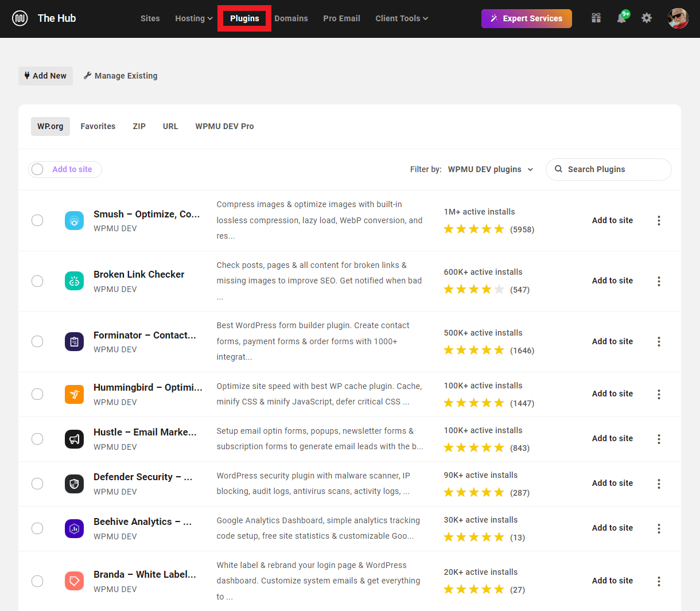Click the "(1646)" review count
Image resolution: width=700 pixels, height=611 pixels.
pyautogui.click(x=522, y=351)
